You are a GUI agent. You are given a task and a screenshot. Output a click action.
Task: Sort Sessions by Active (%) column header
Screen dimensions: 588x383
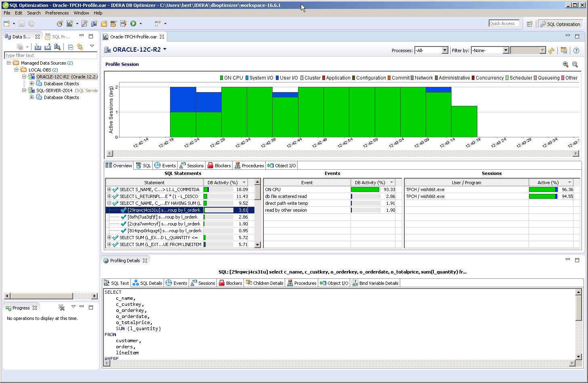tap(551, 183)
